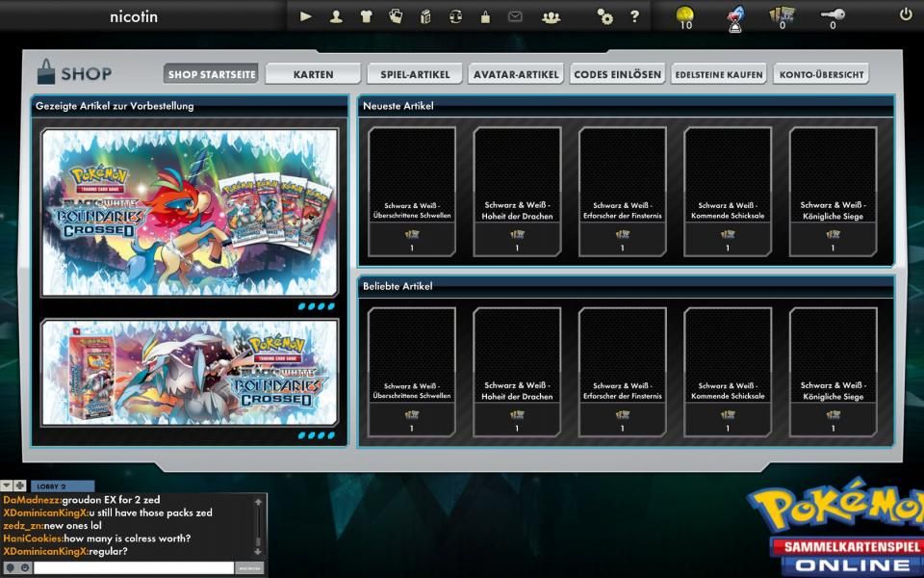Click the play arrow icon in top bar
This screenshot has width=924, height=578.
(x=305, y=16)
